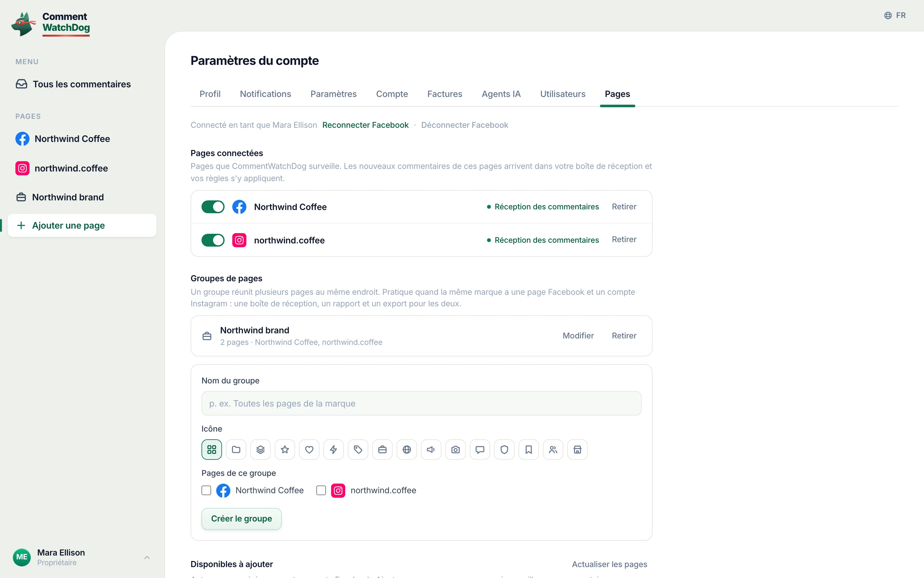This screenshot has height=578, width=924.
Task: Toggle off monitoring for Northwind Coffee page
Action: click(213, 207)
